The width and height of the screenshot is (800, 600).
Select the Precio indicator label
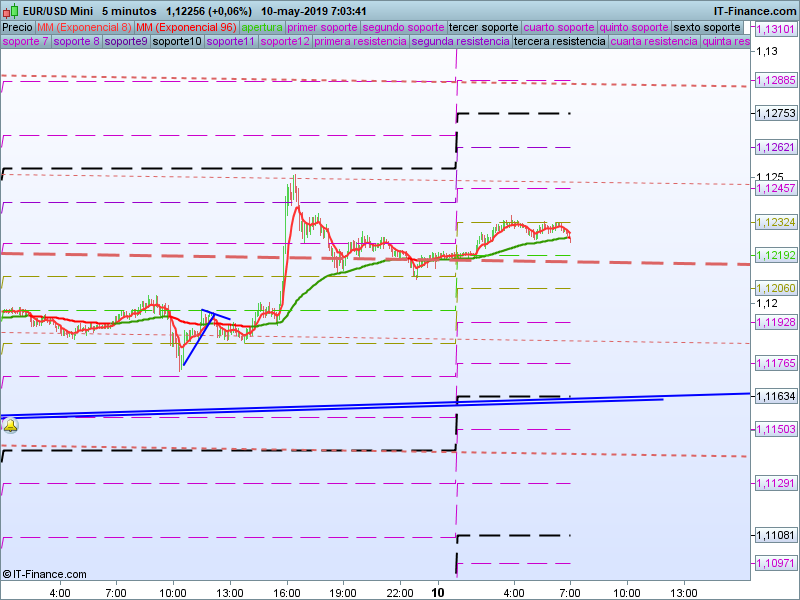17,27
